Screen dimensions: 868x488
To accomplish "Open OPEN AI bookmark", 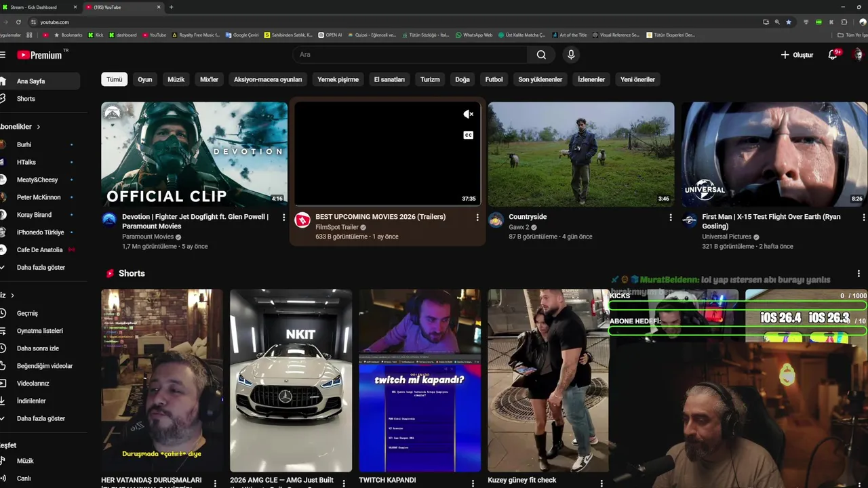I will click(330, 35).
